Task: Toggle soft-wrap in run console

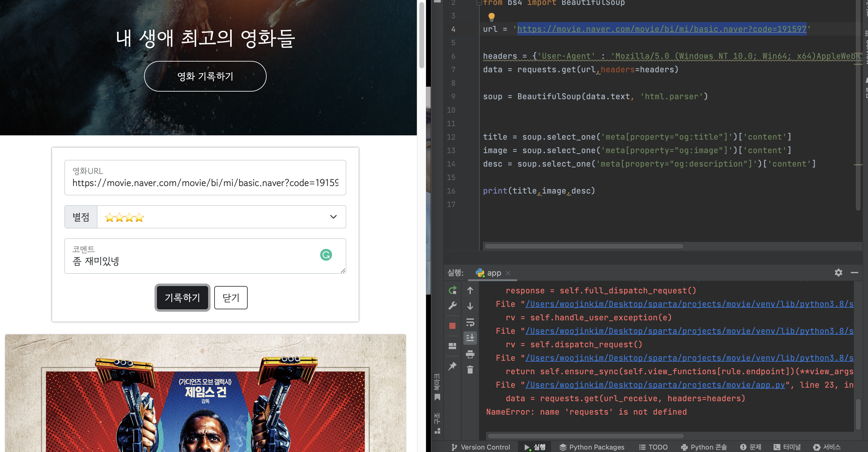Action: click(470, 322)
